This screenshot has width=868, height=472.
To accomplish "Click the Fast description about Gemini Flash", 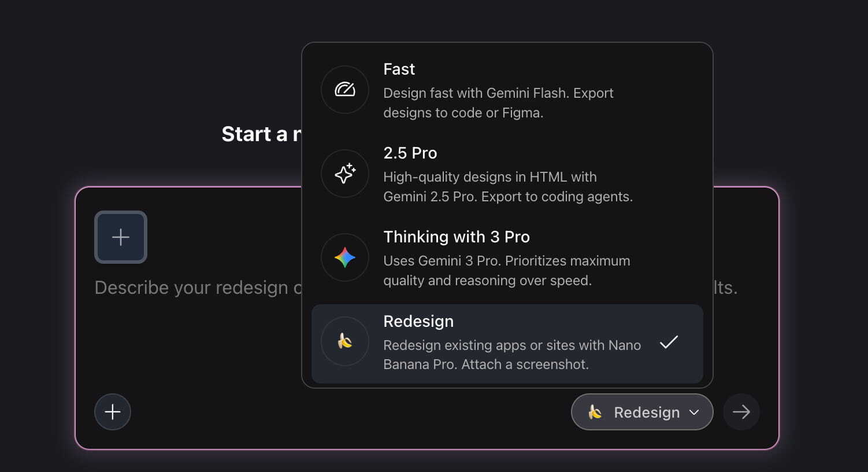I will [498, 103].
